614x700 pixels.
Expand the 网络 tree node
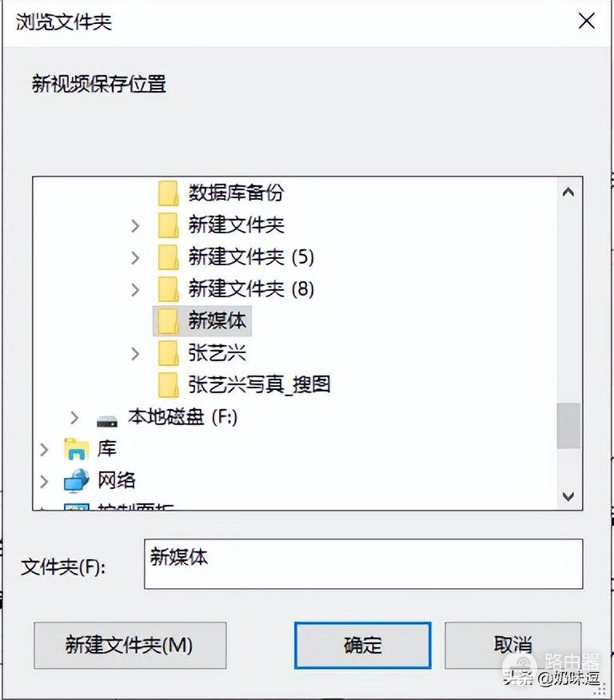tap(44, 481)
